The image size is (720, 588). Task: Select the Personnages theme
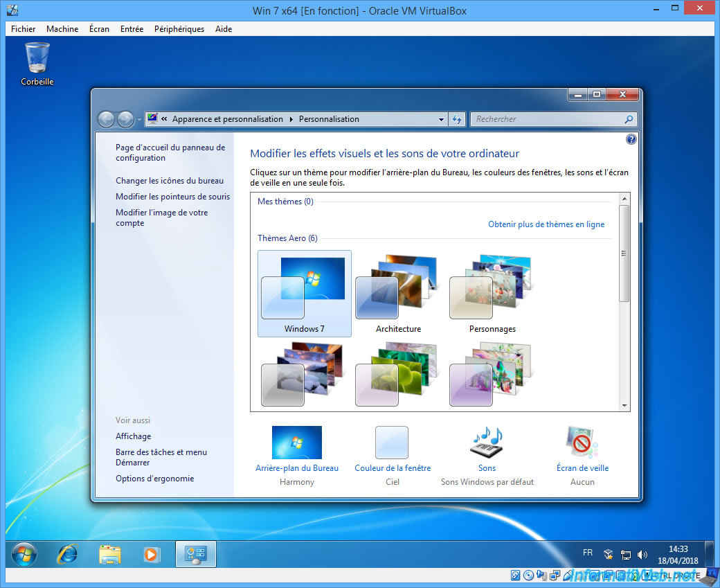click(492, 294)
